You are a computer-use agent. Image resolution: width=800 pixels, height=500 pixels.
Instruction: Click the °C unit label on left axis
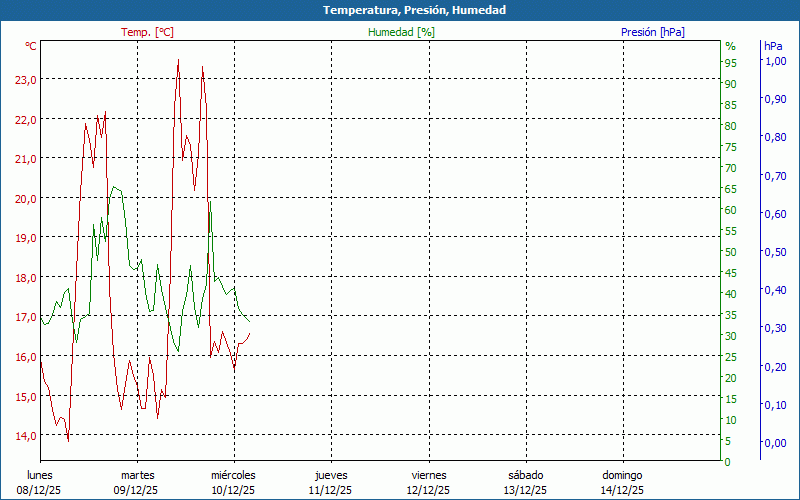pyautogui.click(x=31, y=46)
